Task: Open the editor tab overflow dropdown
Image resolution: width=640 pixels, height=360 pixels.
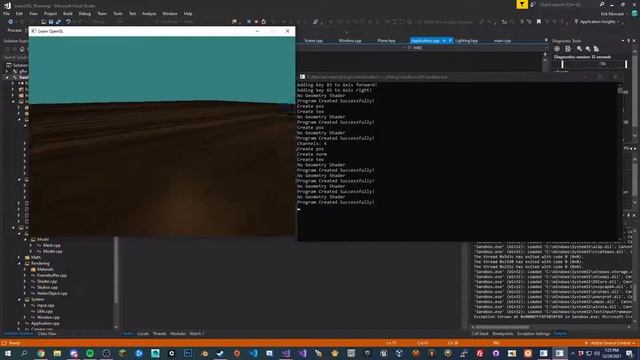Action: pos(546,40)
